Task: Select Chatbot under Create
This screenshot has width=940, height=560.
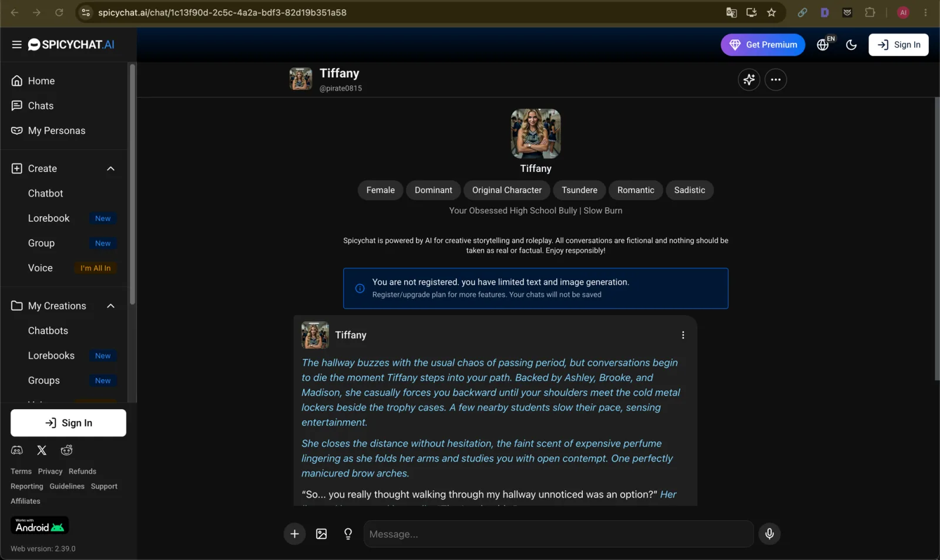Action: [46, 193]
